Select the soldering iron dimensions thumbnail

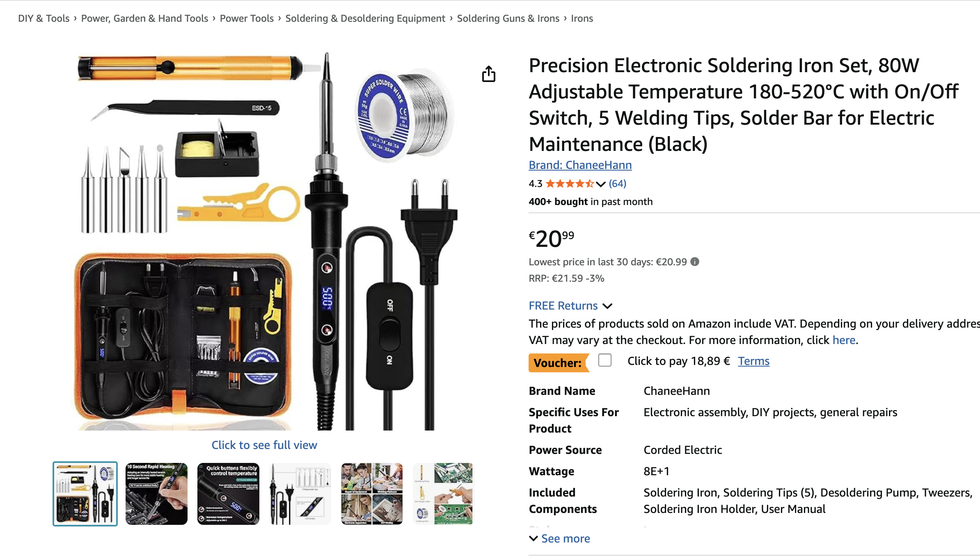point(300,494)
